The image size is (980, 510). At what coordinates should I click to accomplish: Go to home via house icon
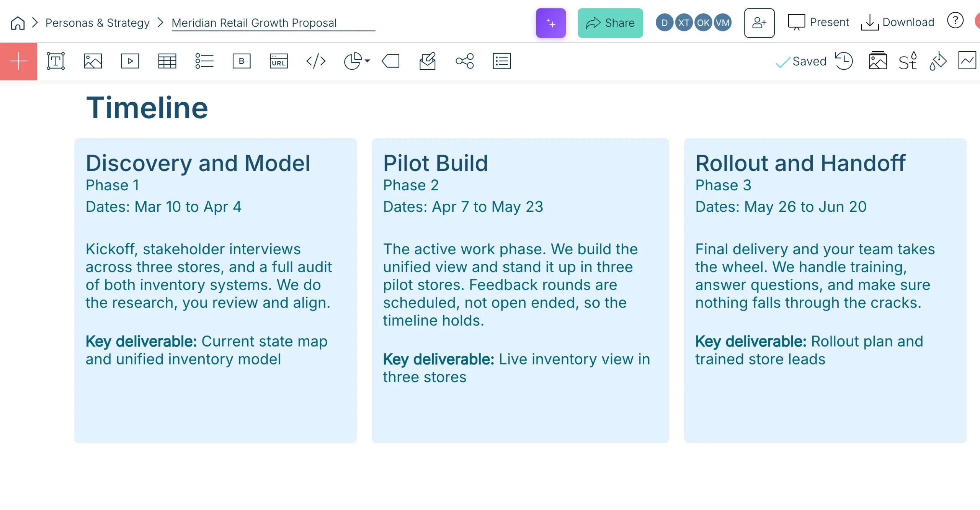pyautogui.click(x=18, y=23)
